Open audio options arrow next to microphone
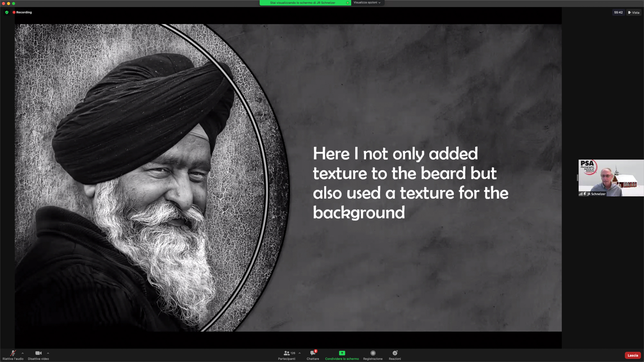This screenshot has height=362, width=644. (x=23, y=353)
